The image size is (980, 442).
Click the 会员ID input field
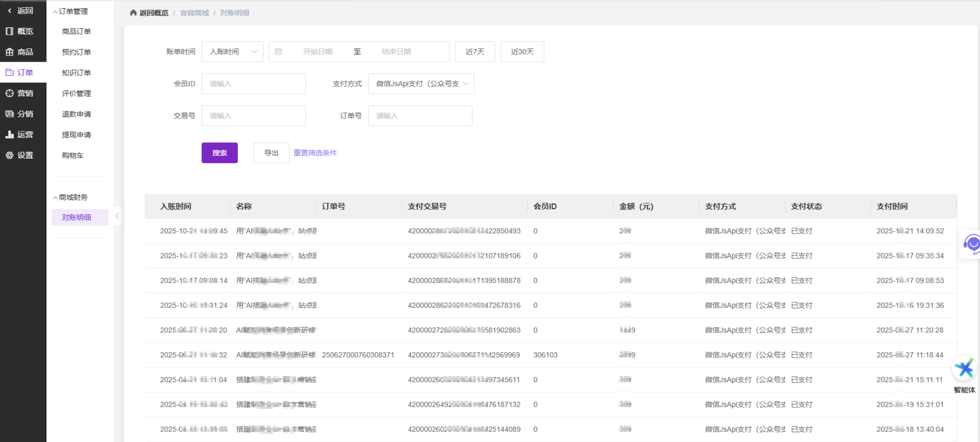pos(254,83)
